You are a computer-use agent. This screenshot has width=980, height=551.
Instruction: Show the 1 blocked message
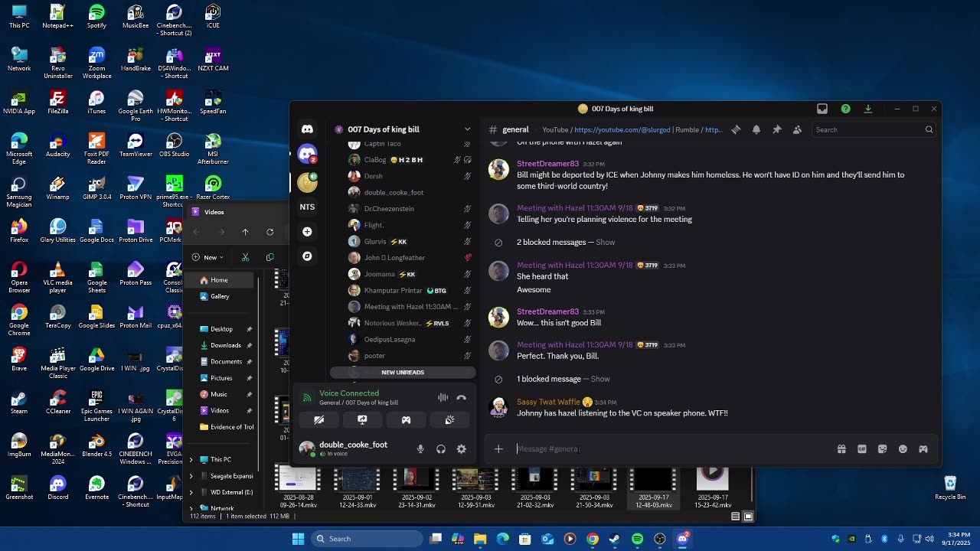tap(600, 379)
